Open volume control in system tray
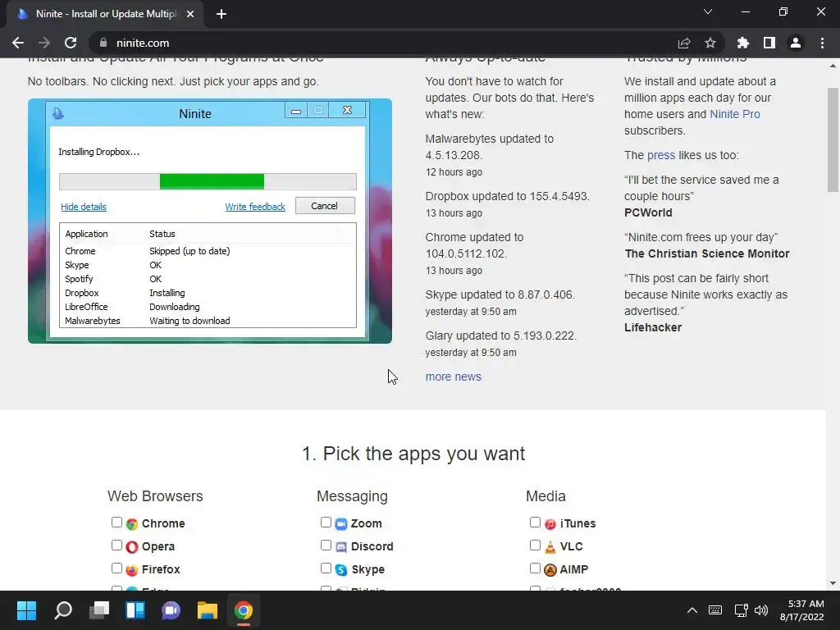 [x=761, y=610]
